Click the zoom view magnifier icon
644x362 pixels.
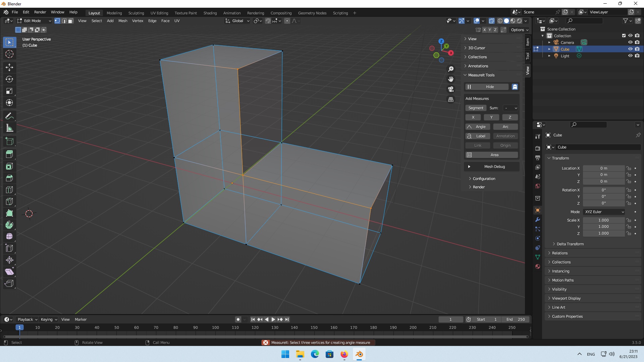[x=451, y=69]
